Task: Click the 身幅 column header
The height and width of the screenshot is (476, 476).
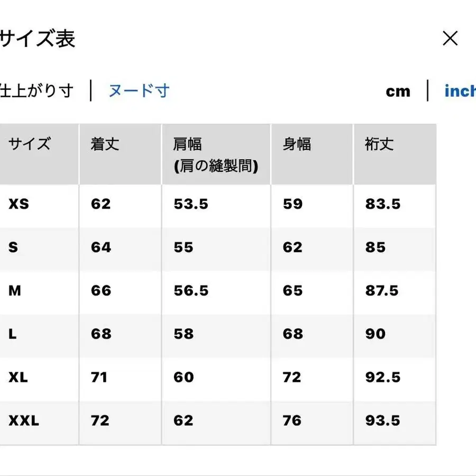Action: [x=298, y=143]
